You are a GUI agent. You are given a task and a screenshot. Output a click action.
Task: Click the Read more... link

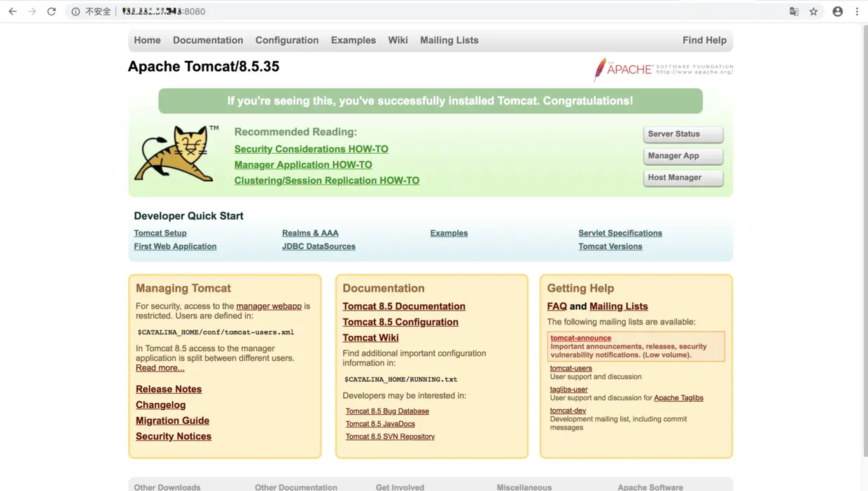coord(160,368)
